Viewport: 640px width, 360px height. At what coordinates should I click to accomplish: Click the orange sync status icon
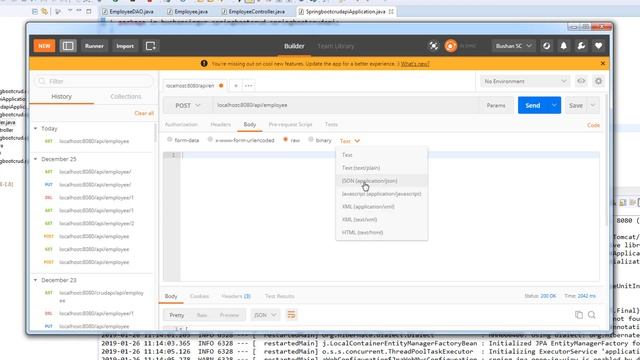[451, 46]
